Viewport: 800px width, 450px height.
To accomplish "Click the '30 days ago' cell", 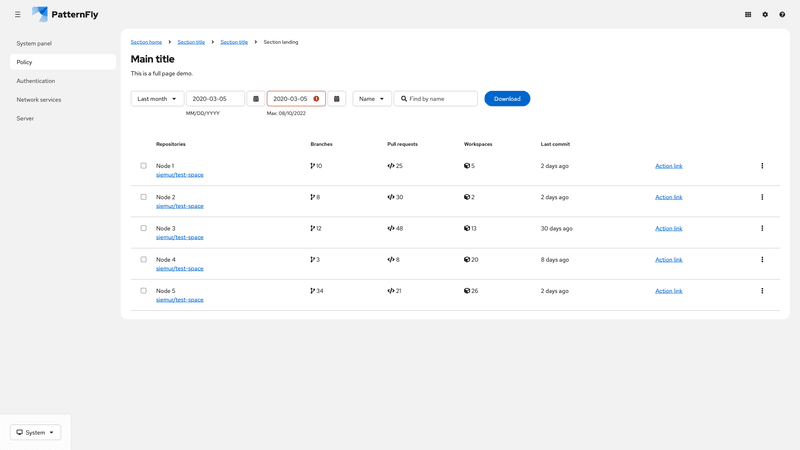I will [557, 228].
